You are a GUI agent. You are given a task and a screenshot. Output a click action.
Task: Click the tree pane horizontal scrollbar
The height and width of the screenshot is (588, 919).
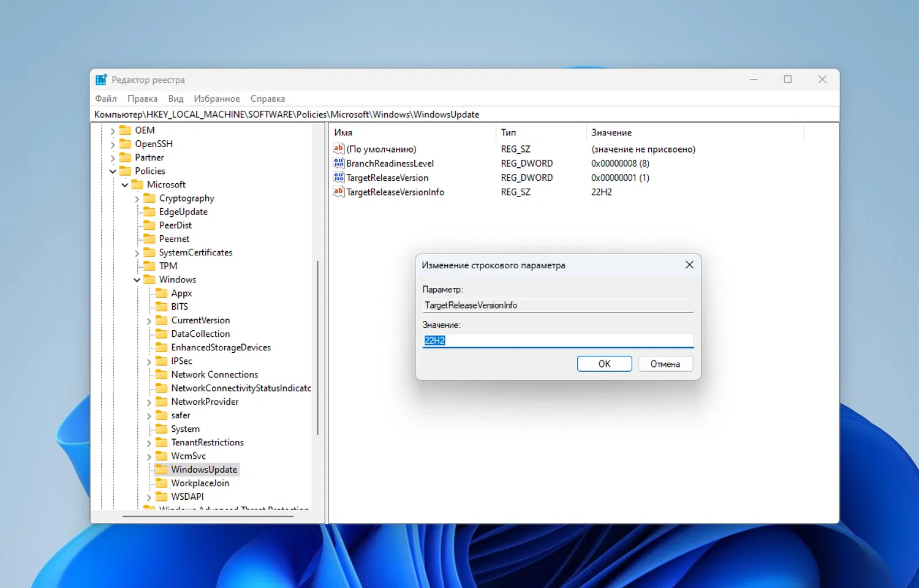click(208, 516)
